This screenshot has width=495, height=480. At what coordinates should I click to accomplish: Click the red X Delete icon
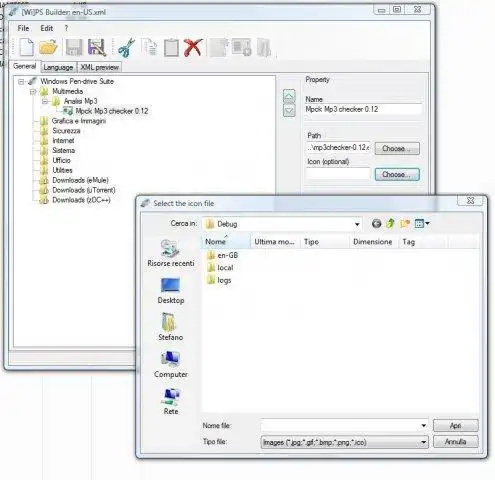193,47
